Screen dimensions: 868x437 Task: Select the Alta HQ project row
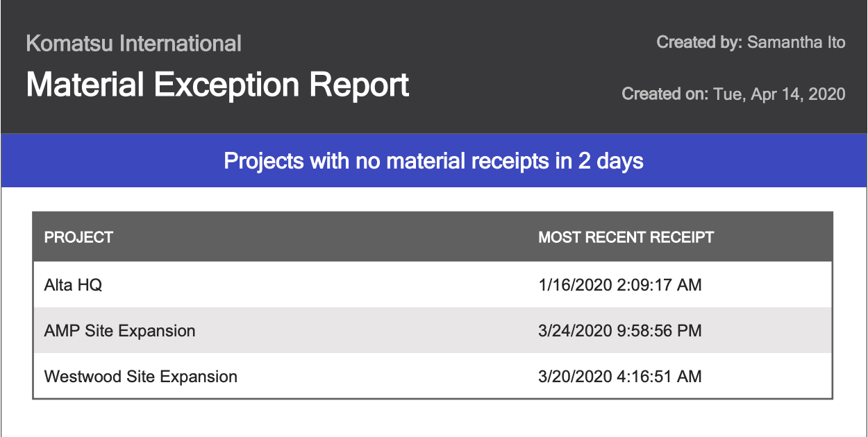433,284
